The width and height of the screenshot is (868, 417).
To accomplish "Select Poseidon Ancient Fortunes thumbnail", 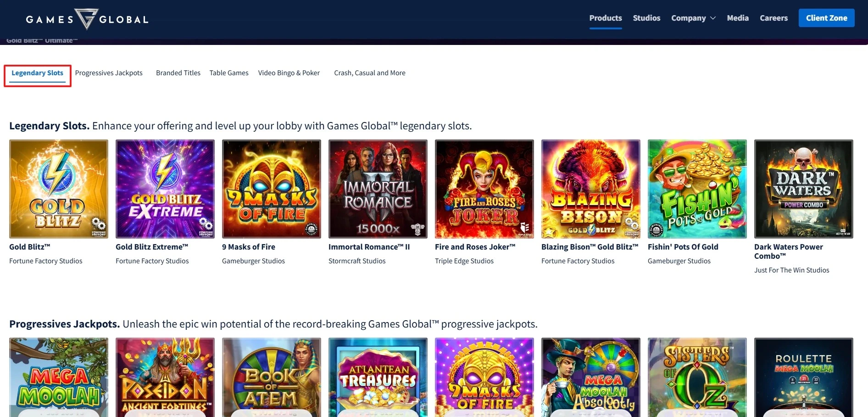I will point(165,378).
